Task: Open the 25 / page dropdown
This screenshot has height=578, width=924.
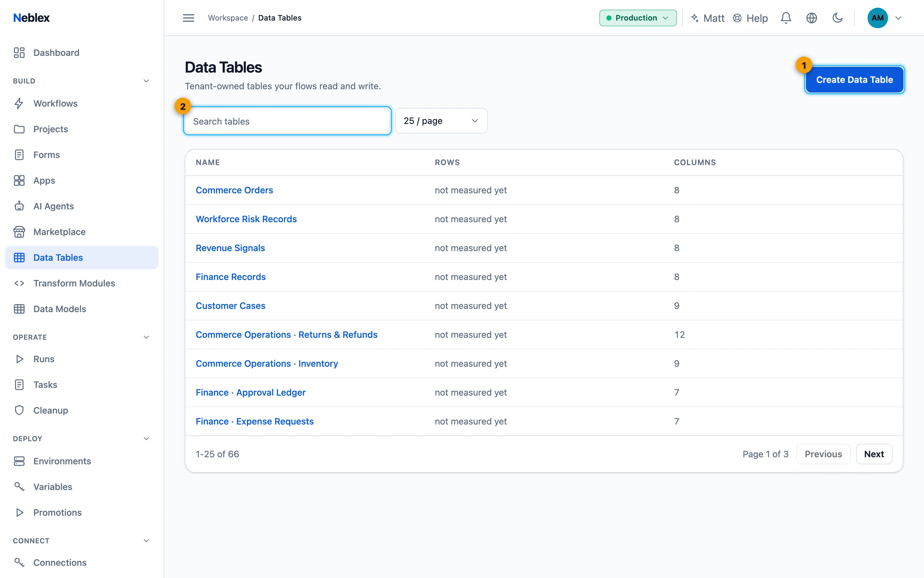Action: (441, 121)
